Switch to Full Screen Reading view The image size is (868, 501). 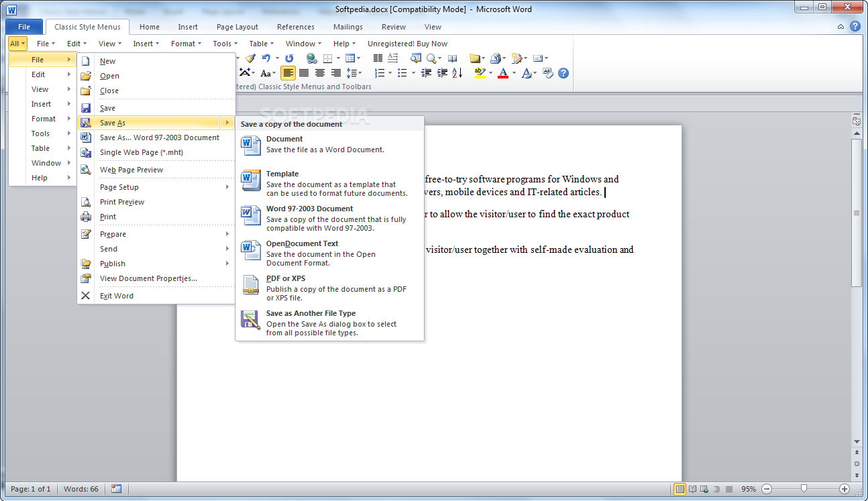pyautogui.click(x=692, y=489)
